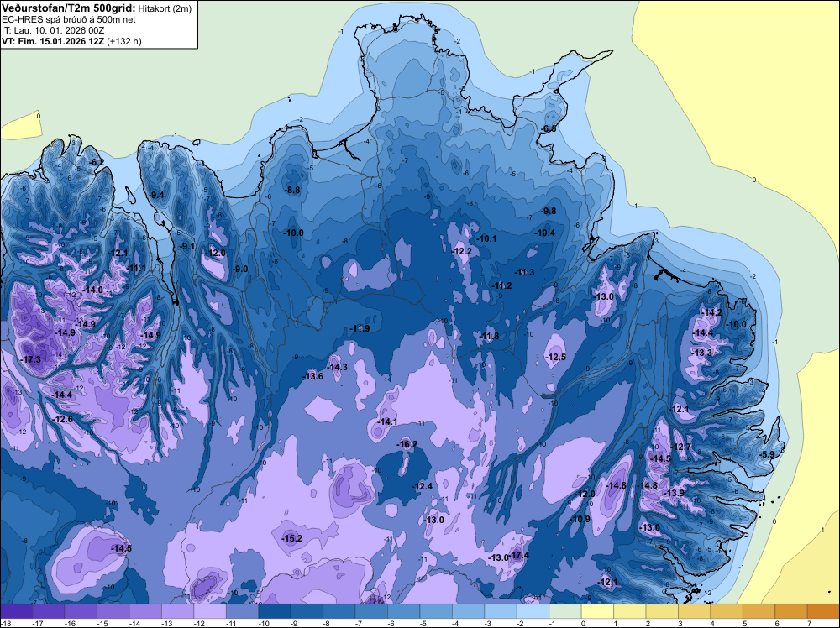The width and height of the screenshot is (840, 628).
Task: Click the -11.3 temperature label
Action: click(x=524, y=272)
